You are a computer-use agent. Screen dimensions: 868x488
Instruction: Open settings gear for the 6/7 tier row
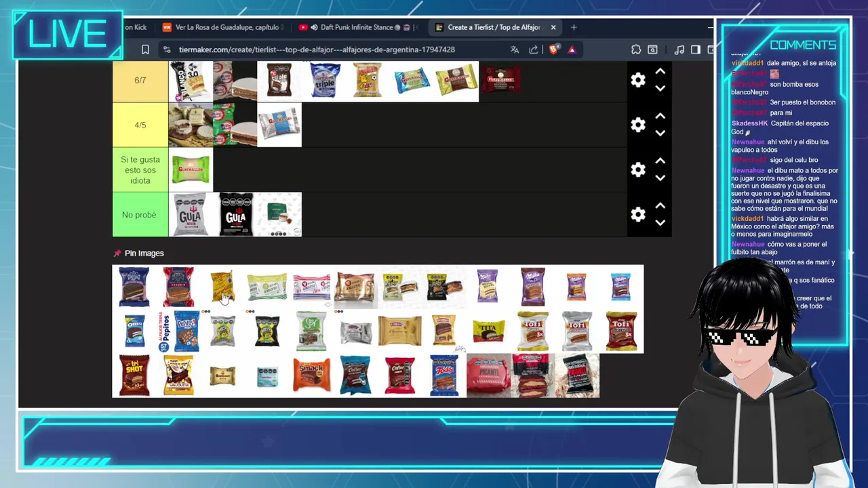pos(638,80)
